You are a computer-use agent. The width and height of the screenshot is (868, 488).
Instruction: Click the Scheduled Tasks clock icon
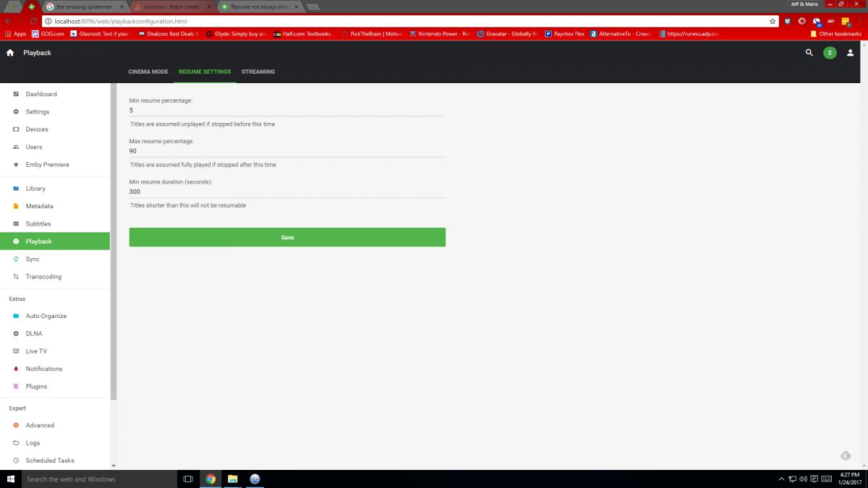16,461
